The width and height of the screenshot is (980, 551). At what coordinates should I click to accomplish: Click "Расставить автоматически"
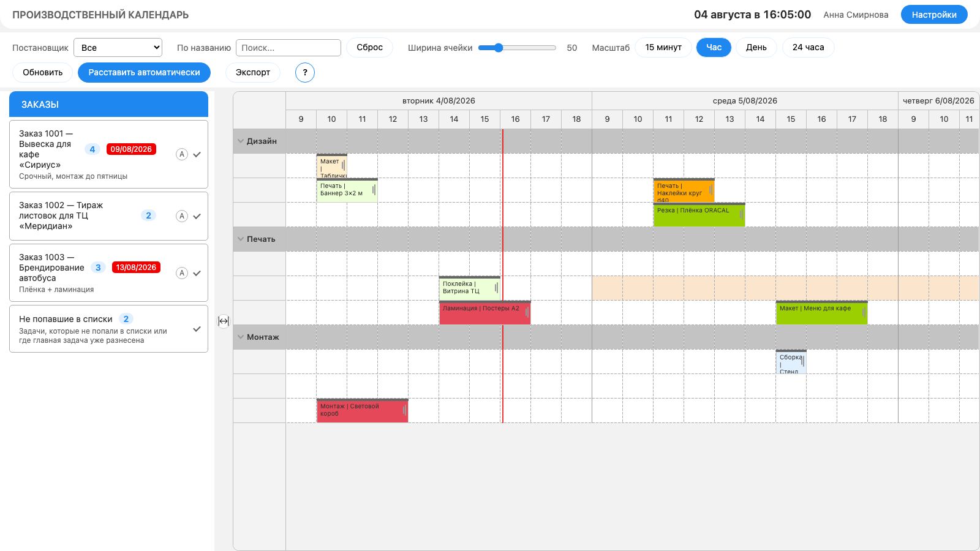tap(145, 72)
